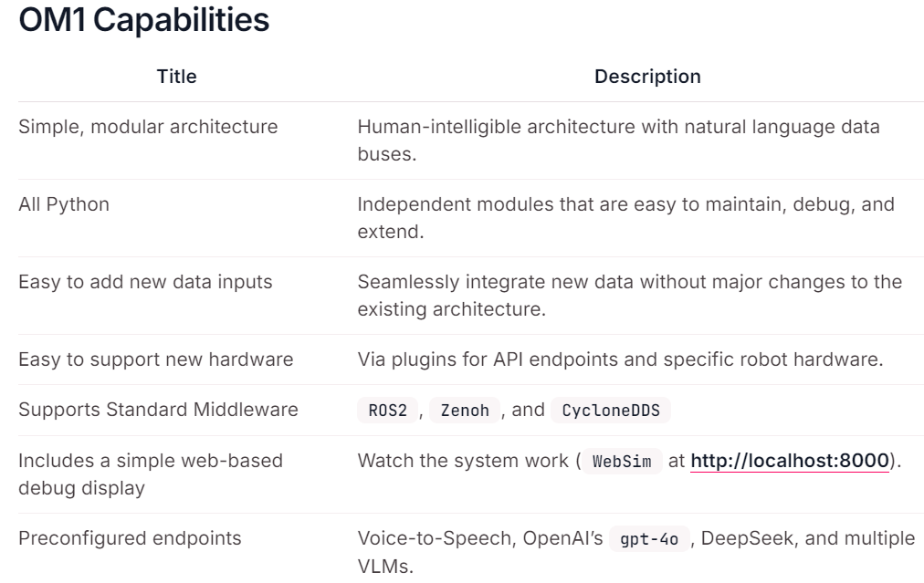Select the "Easy to add new data inputs" cell
924x583 pixels.
145,282
